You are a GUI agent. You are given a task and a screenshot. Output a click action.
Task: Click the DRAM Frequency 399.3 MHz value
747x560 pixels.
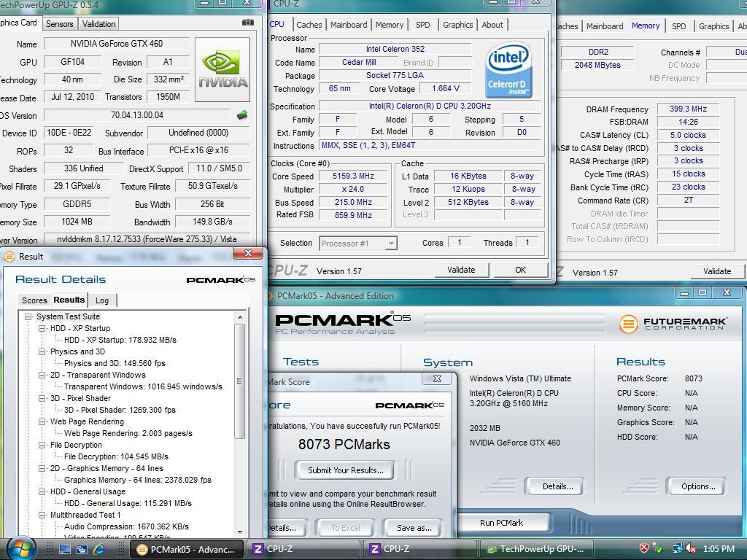(x=688, y=109)
